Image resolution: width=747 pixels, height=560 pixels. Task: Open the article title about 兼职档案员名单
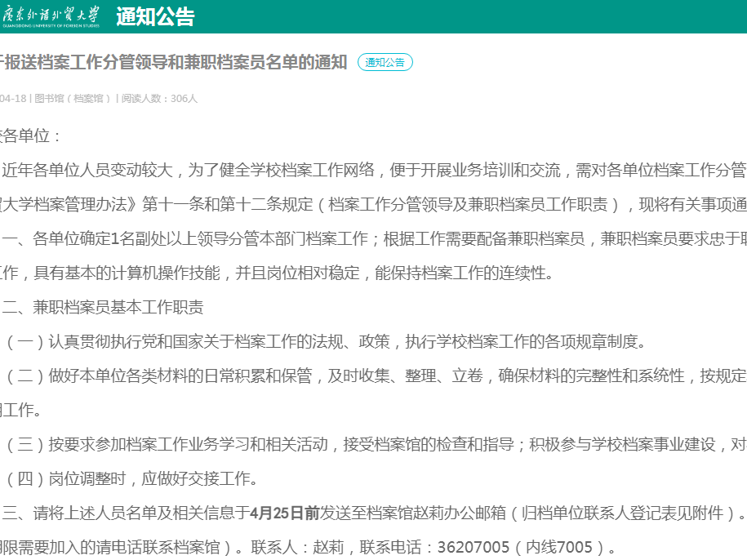point(174,63)
